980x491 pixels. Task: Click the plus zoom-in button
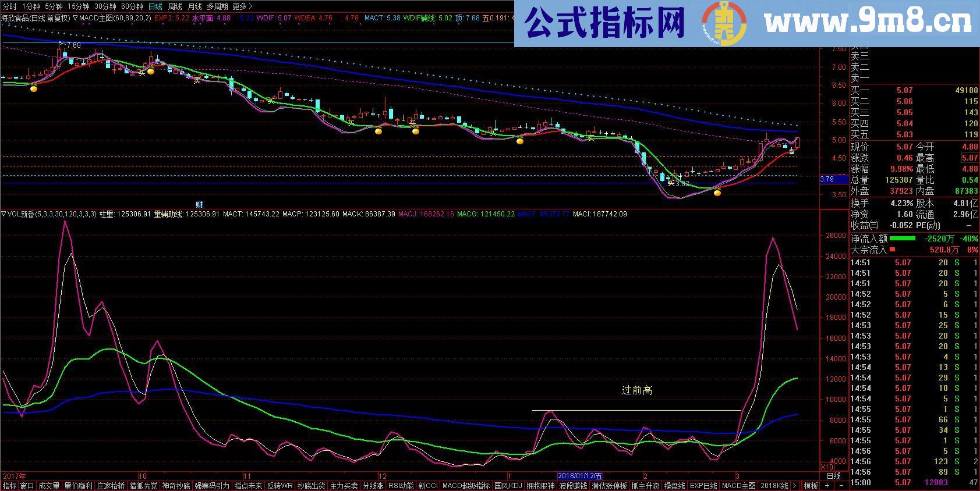tap(827, 486)
